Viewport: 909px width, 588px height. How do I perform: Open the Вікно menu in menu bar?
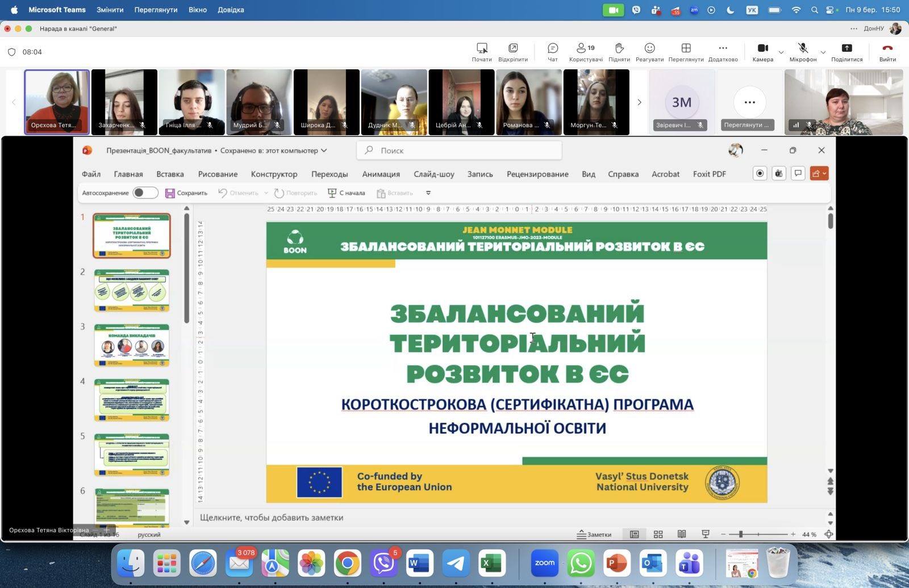click(197, 10)
